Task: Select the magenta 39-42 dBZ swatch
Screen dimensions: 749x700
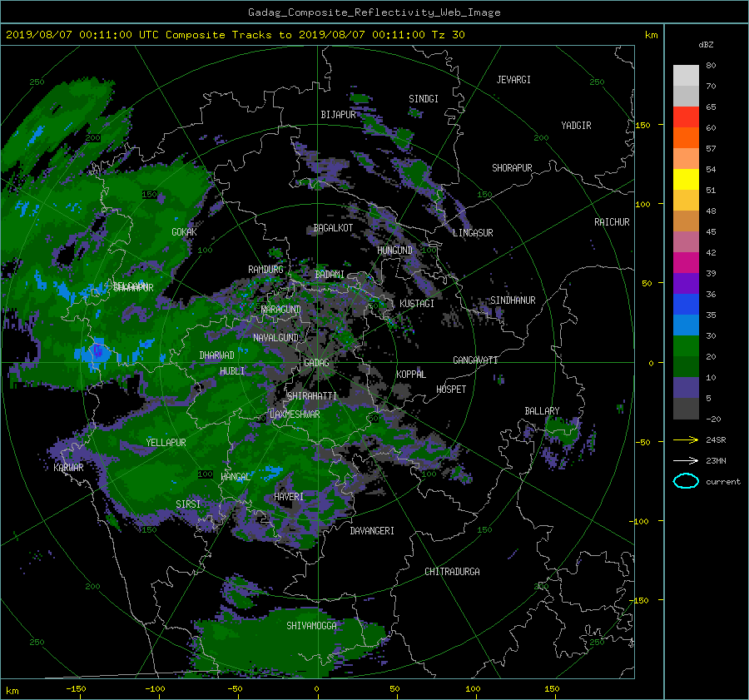Action: [686, 262]
